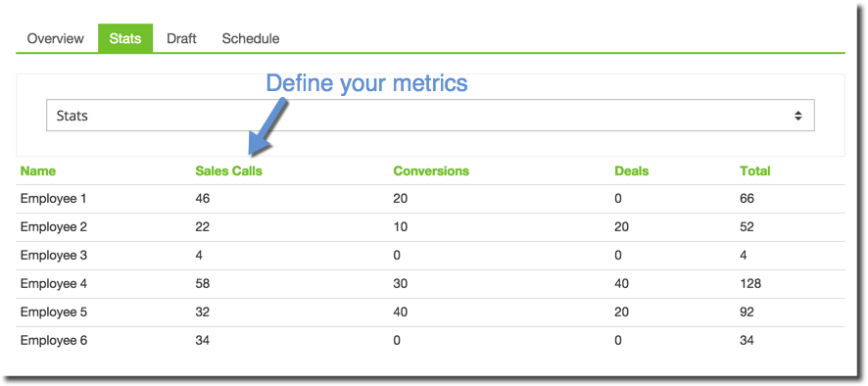This screenshot has height=386, width=868.
Task: Sort by the Name column header
Action: pyautogui.click(x=37, y=171)
